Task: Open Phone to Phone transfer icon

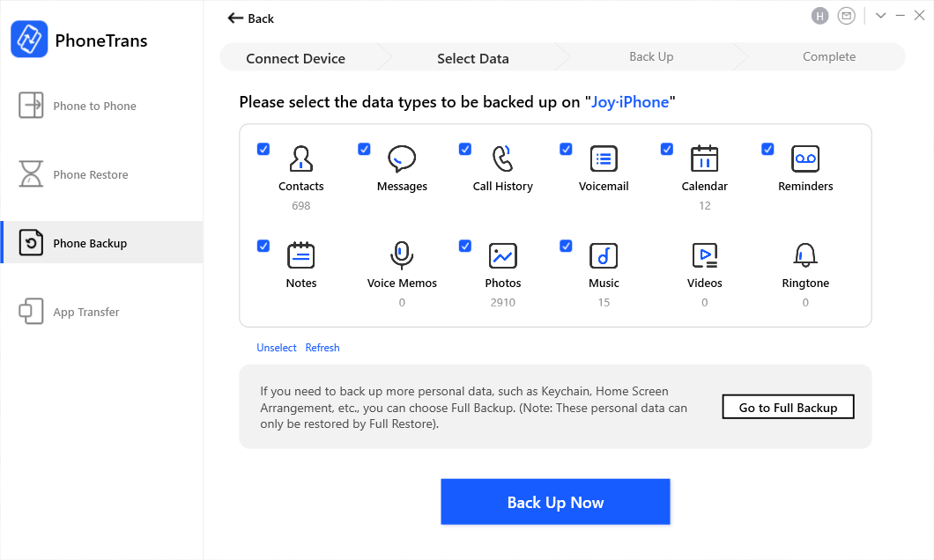Action: point(31,106)
